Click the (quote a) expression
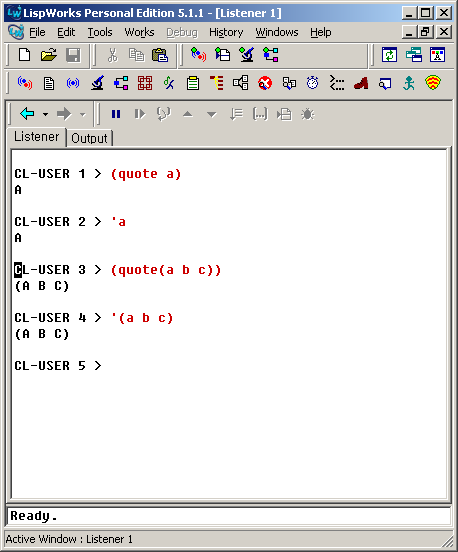The height and width of the screenshot is (552, 458). coord(146,174)
